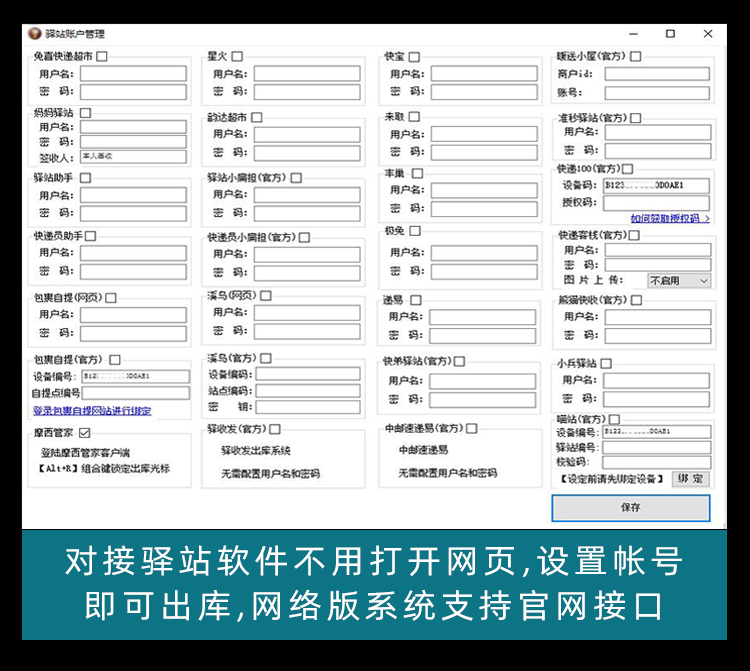Check the 快宝 option
The image size is (750, 671).
tap(414, 57)
